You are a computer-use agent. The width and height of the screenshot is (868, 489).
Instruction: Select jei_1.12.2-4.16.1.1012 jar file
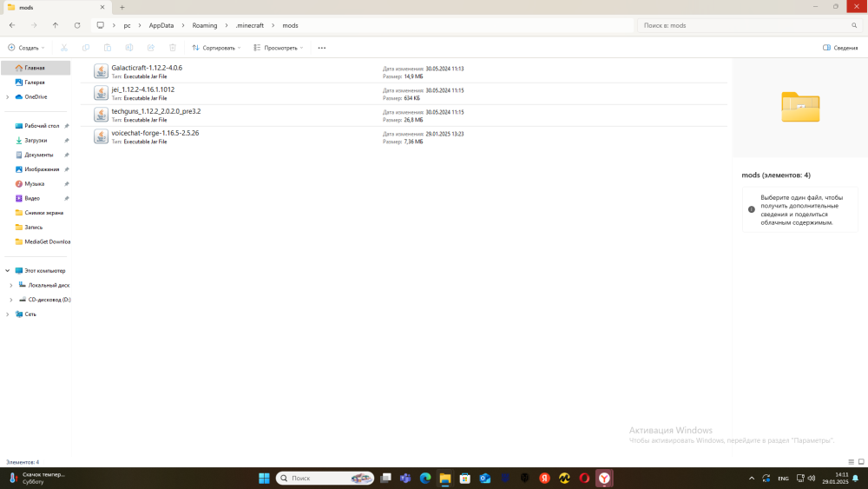(404, 94)
